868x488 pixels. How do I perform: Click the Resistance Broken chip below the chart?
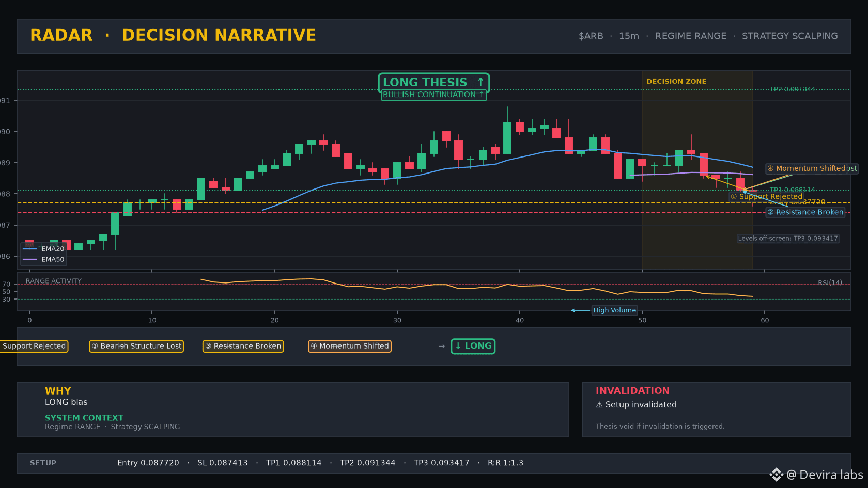click(243, 346)
